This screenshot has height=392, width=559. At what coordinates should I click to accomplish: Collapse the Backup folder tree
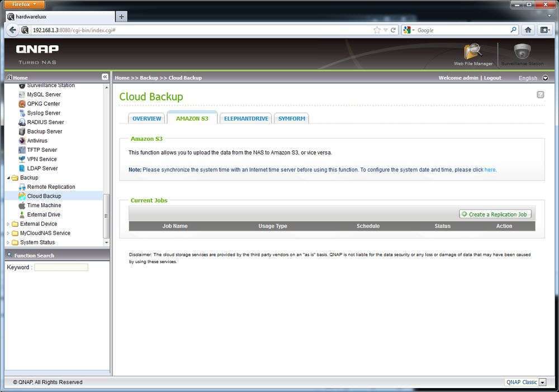pos(8,178)
